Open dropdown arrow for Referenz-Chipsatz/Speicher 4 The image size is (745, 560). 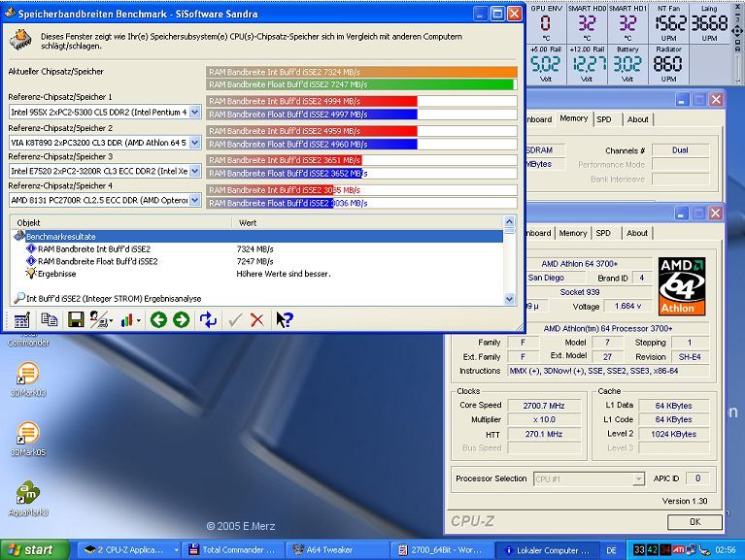(195, 200)
